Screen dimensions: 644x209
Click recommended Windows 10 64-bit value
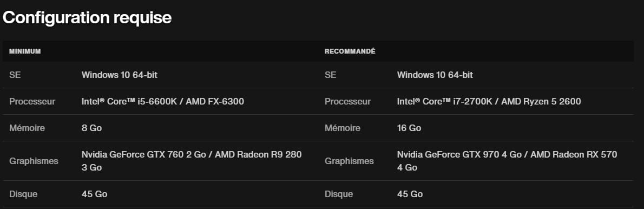tap(435, 75)
